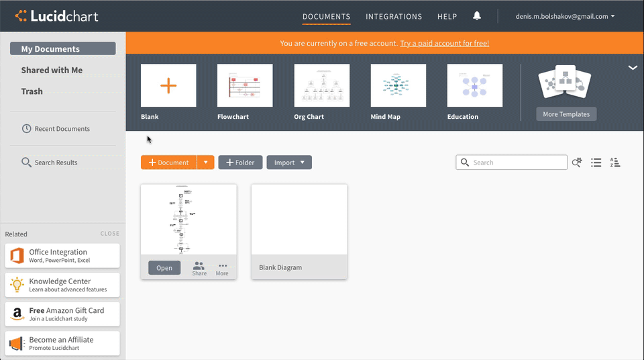Click the Office Integration icon
The height and width of the screenshot is (360, 644).
[x=17, y=255]
